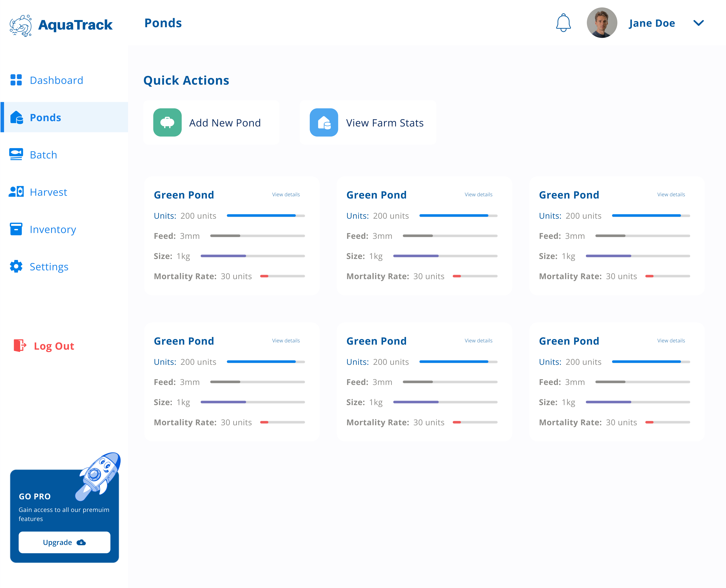The height and width of the screenshot is (588, 726).
Task: Open View details link of first pond card
Action: [286, 194]
